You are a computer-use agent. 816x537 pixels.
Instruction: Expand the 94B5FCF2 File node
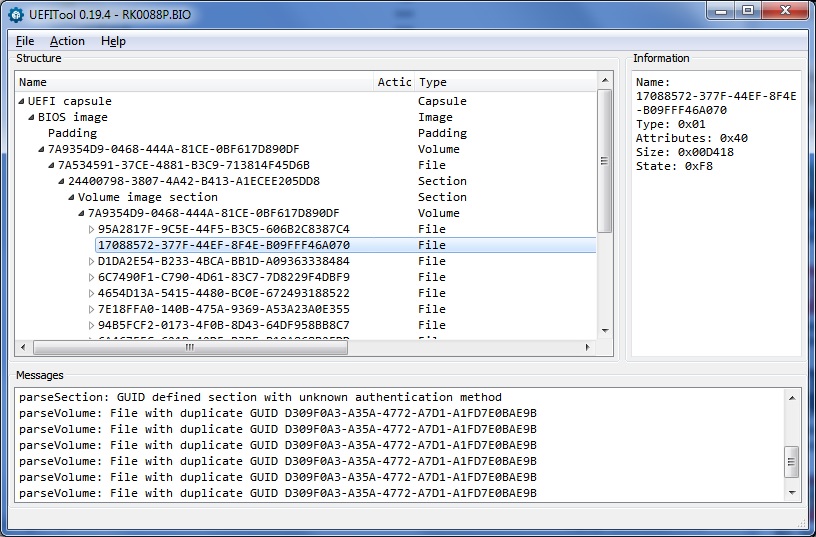point(92,325)
